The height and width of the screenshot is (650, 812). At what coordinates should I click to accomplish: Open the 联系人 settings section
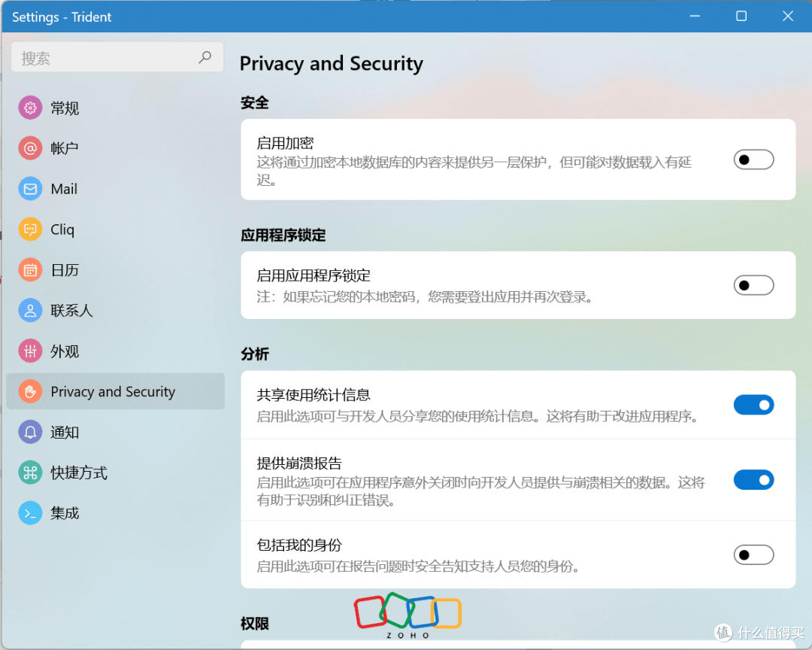pos(116,310)
